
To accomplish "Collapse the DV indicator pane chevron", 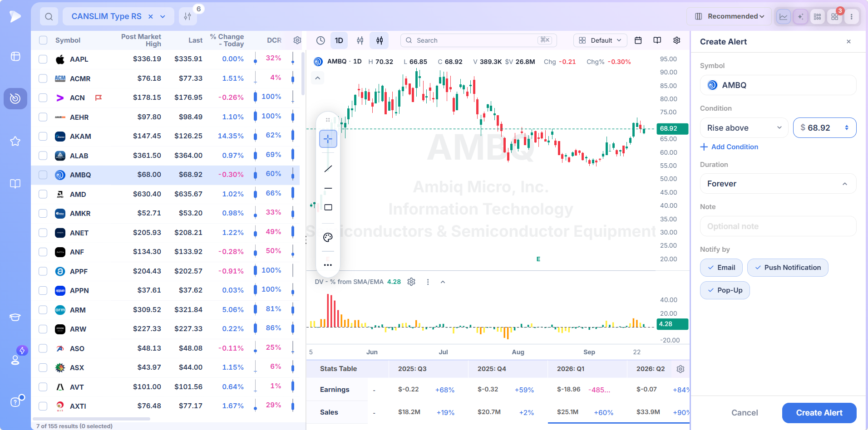I will tap(443, 282).
